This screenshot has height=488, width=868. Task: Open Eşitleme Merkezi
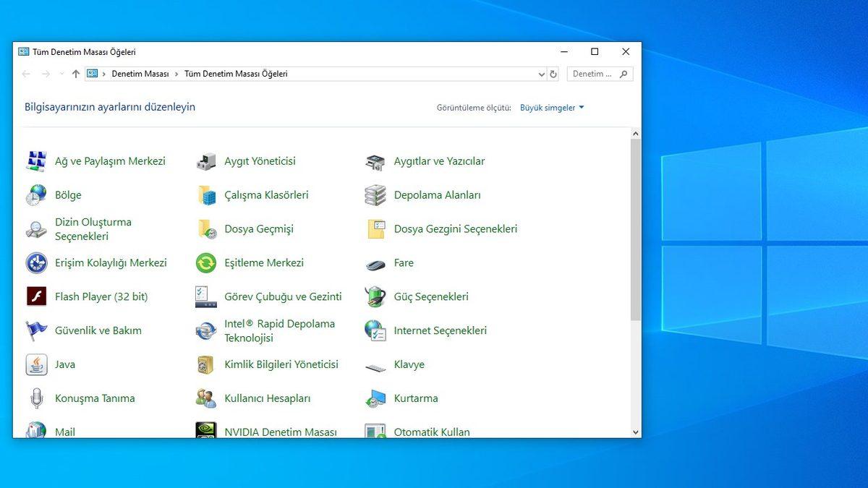(262, 262)
